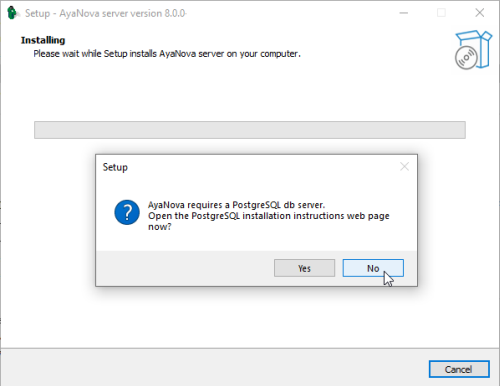Screen dimensions: 500x386
Task: Click the 'Setup - AyaNova server version 8.0.0' title
Action: (105, 13)
